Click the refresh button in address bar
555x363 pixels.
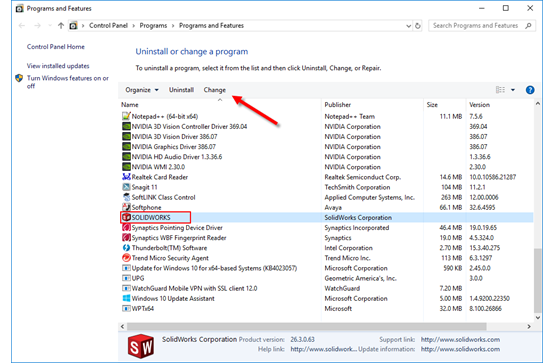coord(418,25)
